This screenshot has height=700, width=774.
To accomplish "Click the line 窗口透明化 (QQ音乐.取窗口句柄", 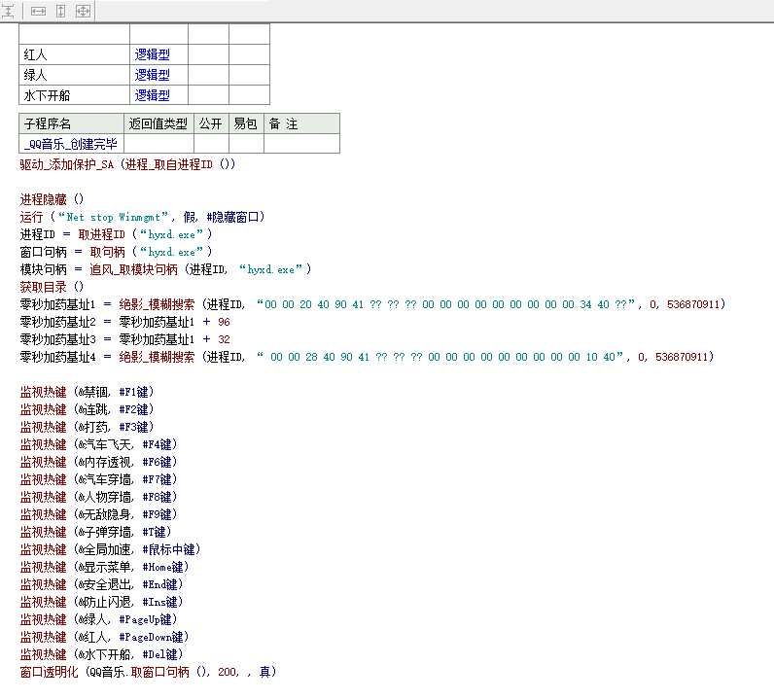I will (149, 672).
